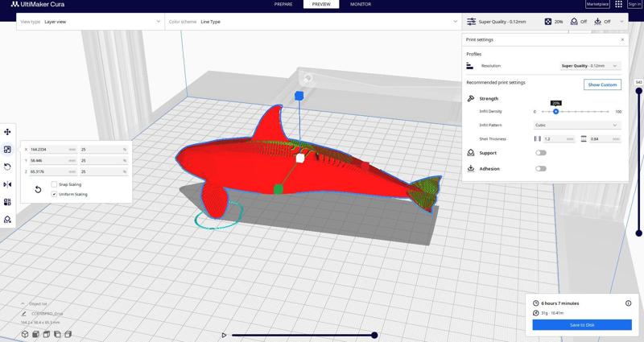Open the View type Layer view dropdown

coord(90,22)
